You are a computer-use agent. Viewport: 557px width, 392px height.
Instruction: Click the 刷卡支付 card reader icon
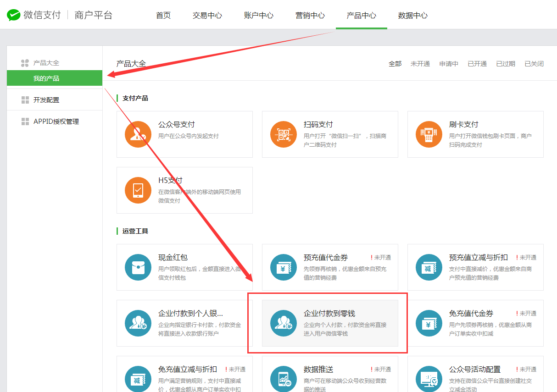[x=429, y=134]
